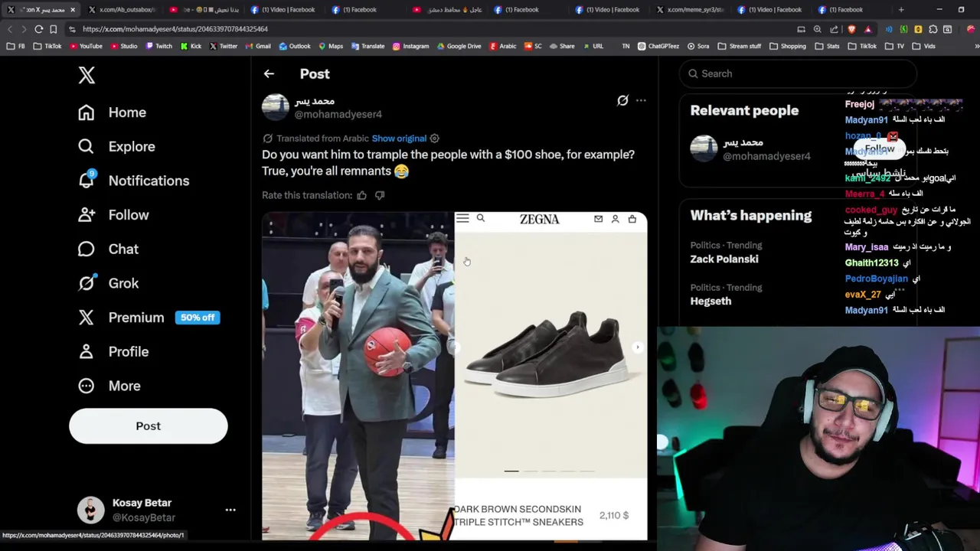
Task: Open the Instagram bookmark
Action: click(x=410, y=46)
